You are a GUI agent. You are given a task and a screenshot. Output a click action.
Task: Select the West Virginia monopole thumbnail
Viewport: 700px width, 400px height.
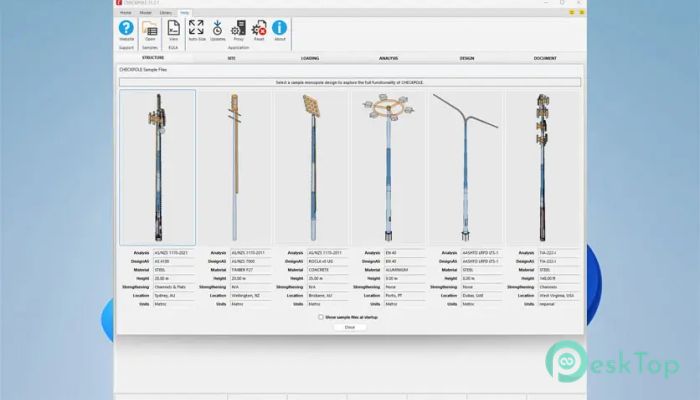(543, 167)
